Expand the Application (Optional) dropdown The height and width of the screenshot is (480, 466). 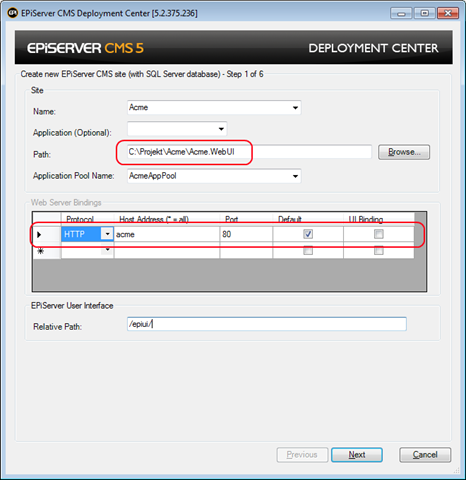click(221, 129)
